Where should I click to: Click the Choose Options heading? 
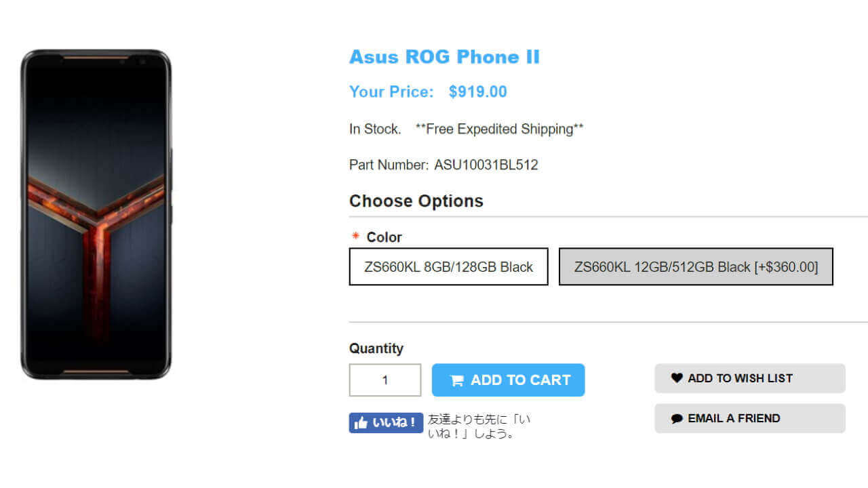coord(416,201)
